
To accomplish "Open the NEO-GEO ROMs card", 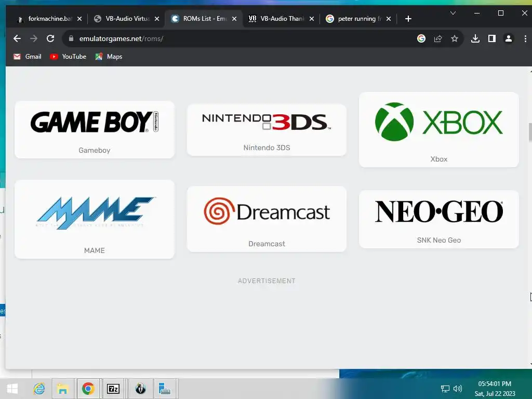I will pyautogui.click(x=438, y=219).
